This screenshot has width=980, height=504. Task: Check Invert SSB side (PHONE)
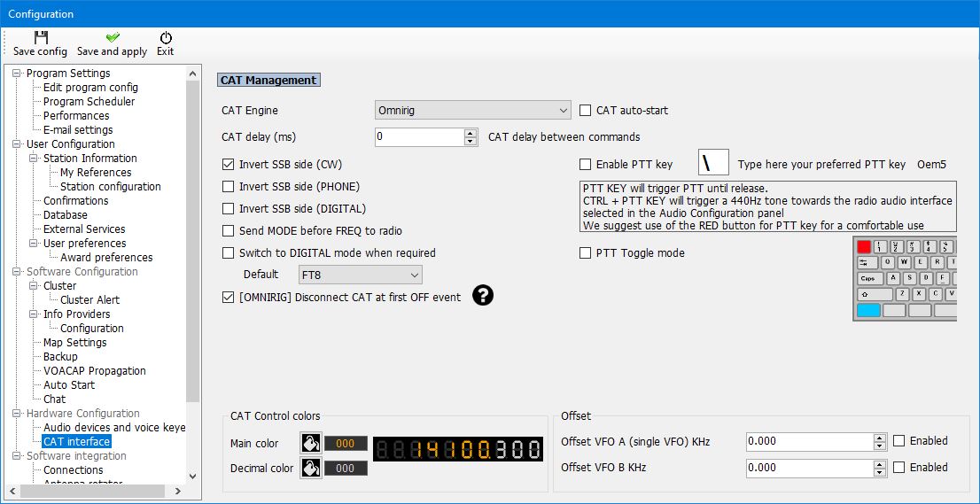228,187
